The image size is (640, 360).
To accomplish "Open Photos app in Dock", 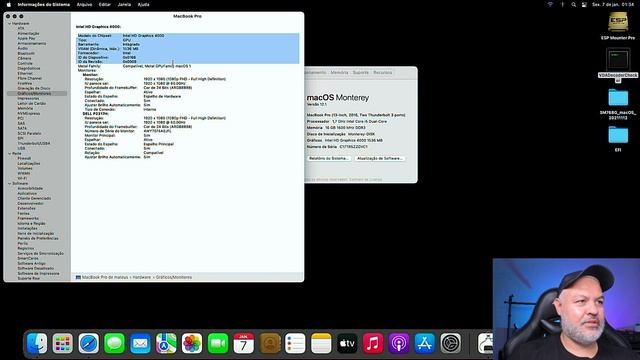I will (x=192, y=343).
